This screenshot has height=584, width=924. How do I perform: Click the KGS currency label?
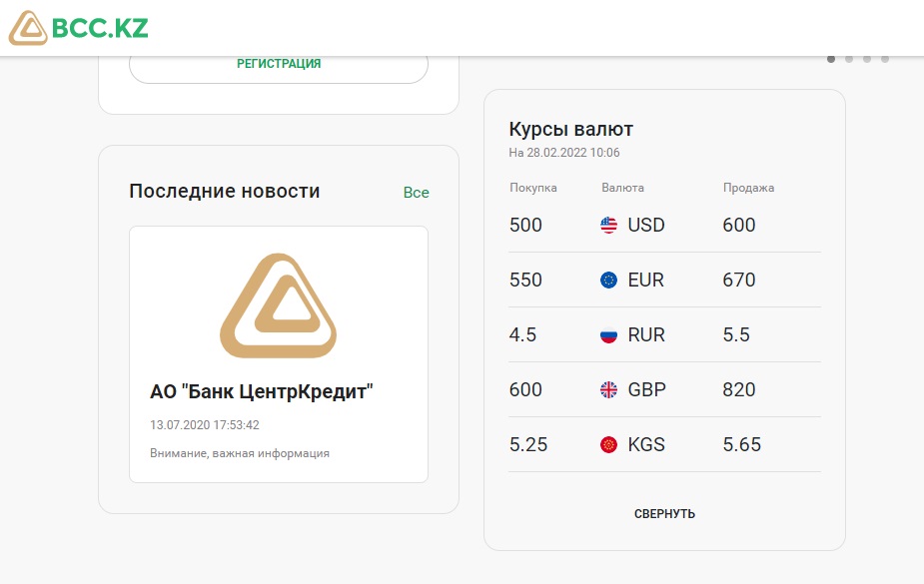point(646,444)
